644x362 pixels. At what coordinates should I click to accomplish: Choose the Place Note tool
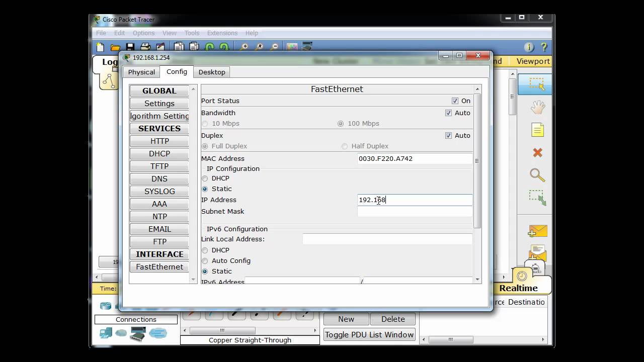537,130
